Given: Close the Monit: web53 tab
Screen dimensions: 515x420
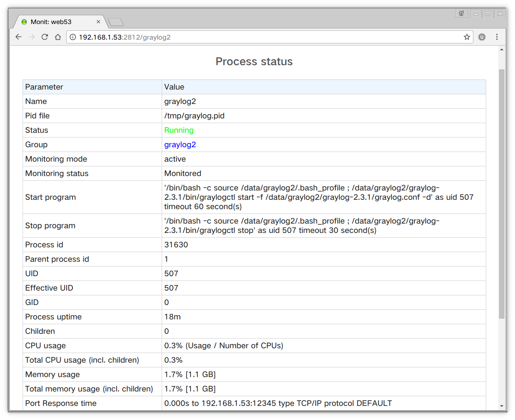Looking at the screenshot, I should click(99, 22).
